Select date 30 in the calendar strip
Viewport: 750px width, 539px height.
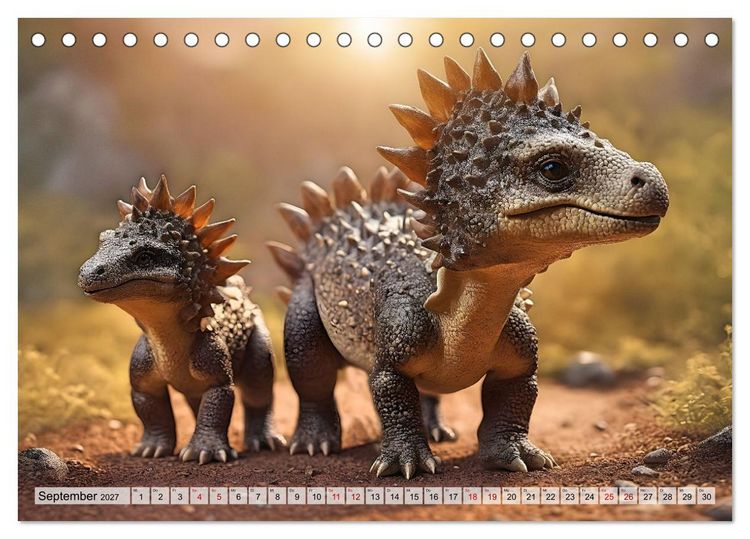pos(706,496)
